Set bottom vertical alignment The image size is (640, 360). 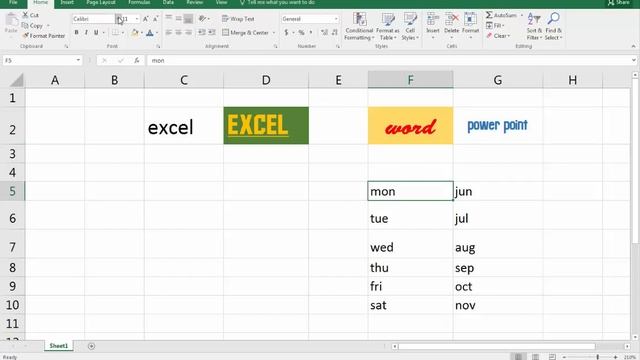coord(188,18)
